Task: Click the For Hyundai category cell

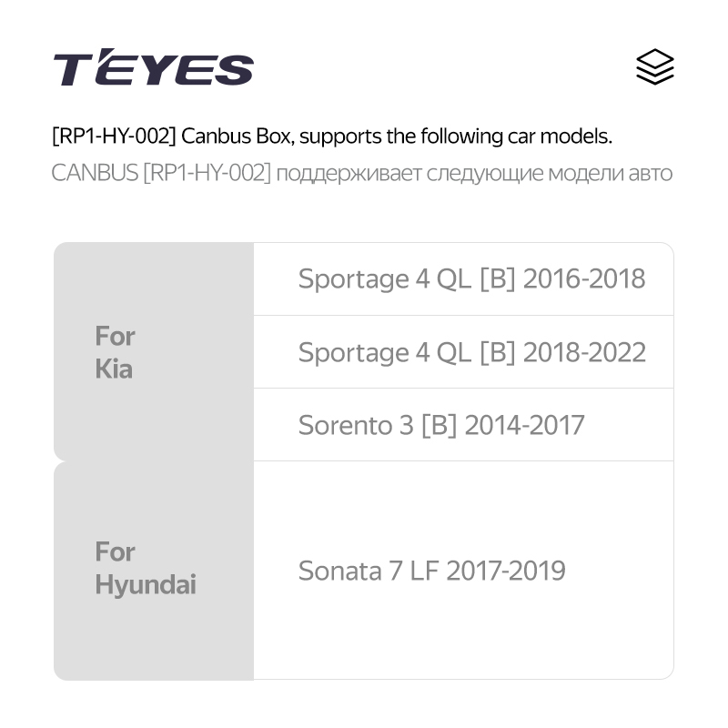Action: pos(154,571)
